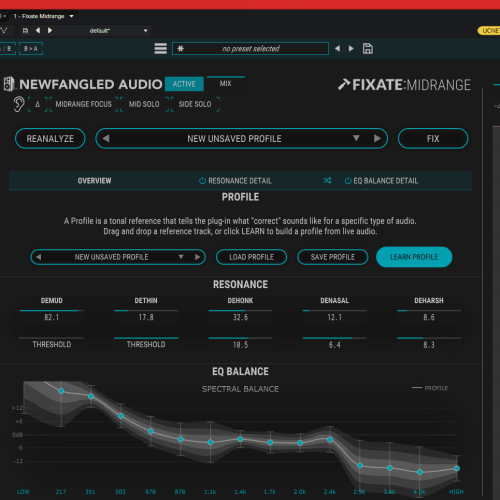The width and height of the screenshot is (500, 500).
Task: Click the EQ node at 217 Hz
Action: (x=61, y=391)
